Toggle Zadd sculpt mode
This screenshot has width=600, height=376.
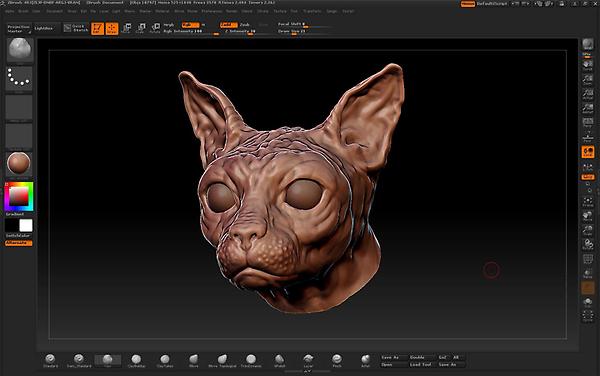[228, 25]
